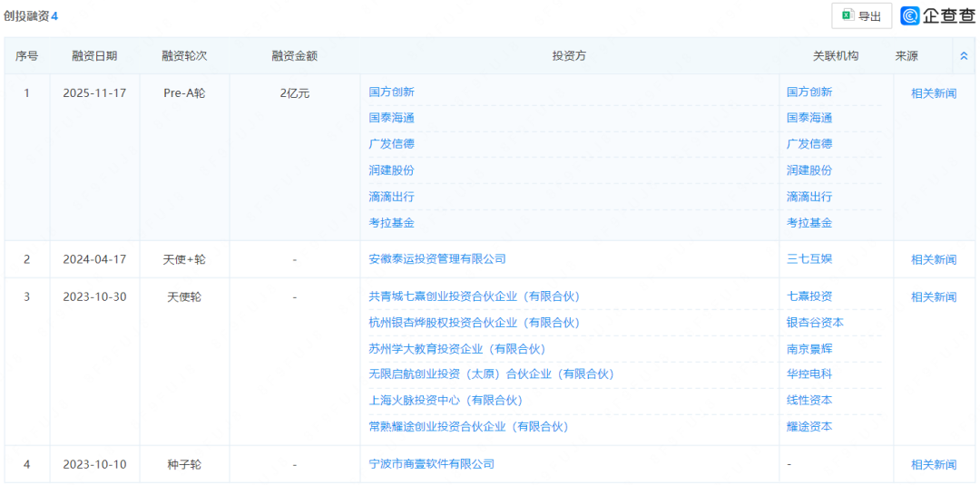Click the 融资金额 column header

294,56
